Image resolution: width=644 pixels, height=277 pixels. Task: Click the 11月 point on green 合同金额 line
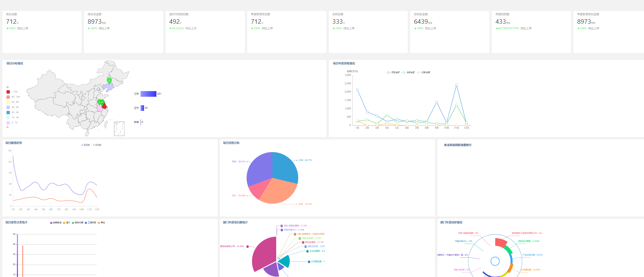[x=456, y=105]
